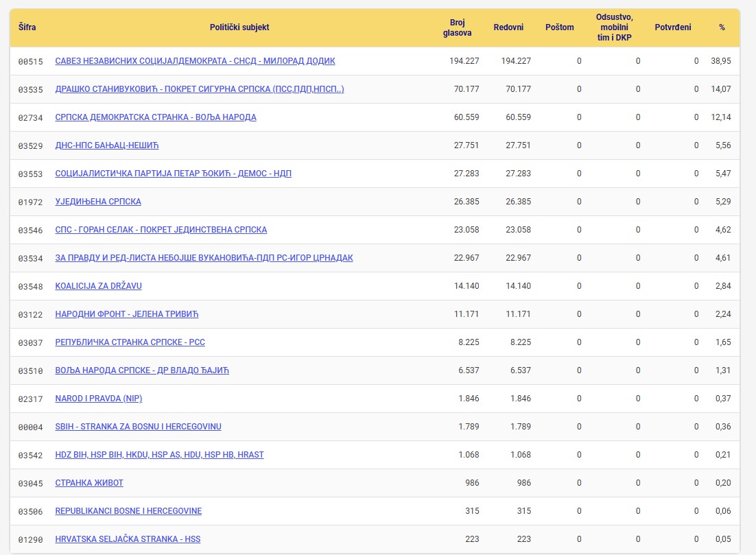Click the Redovni column header

pyautogui.click(x=508, y=27)
